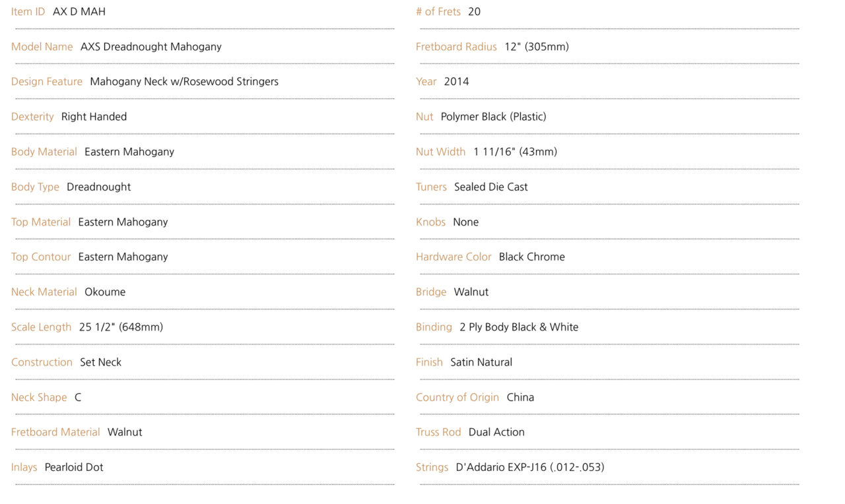Screen dimensions: 845x504
Task: Click the # of Frets label
Action: pos(438,12)
